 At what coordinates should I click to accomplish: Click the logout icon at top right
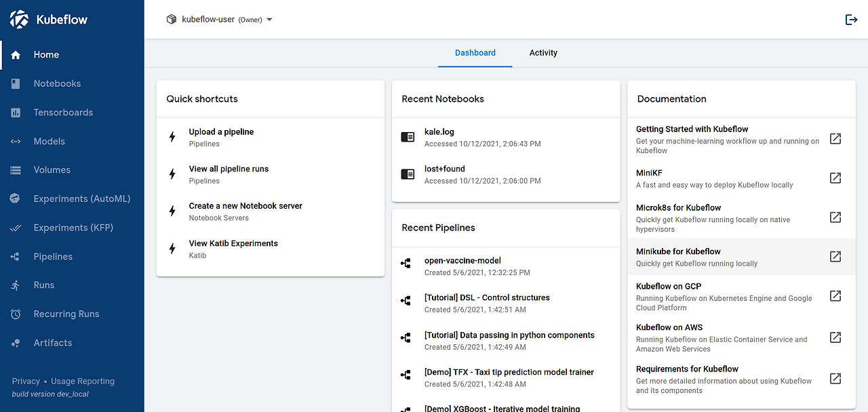click(x=851, y=20)
